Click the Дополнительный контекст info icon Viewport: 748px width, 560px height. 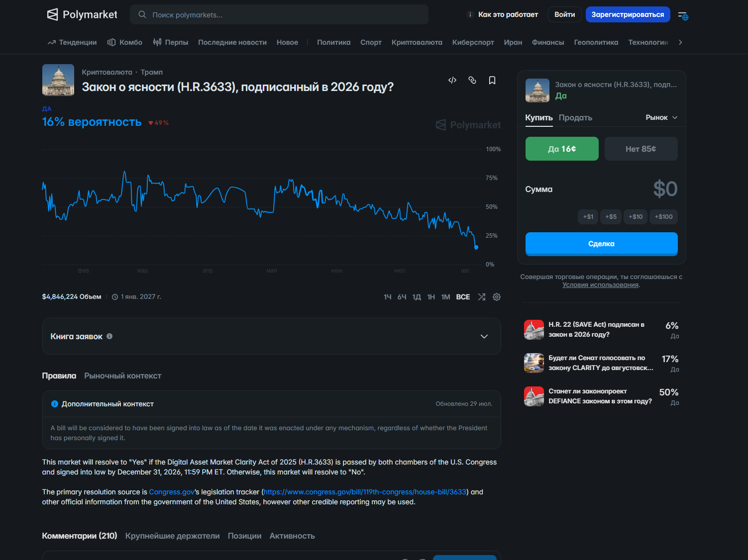55,404
